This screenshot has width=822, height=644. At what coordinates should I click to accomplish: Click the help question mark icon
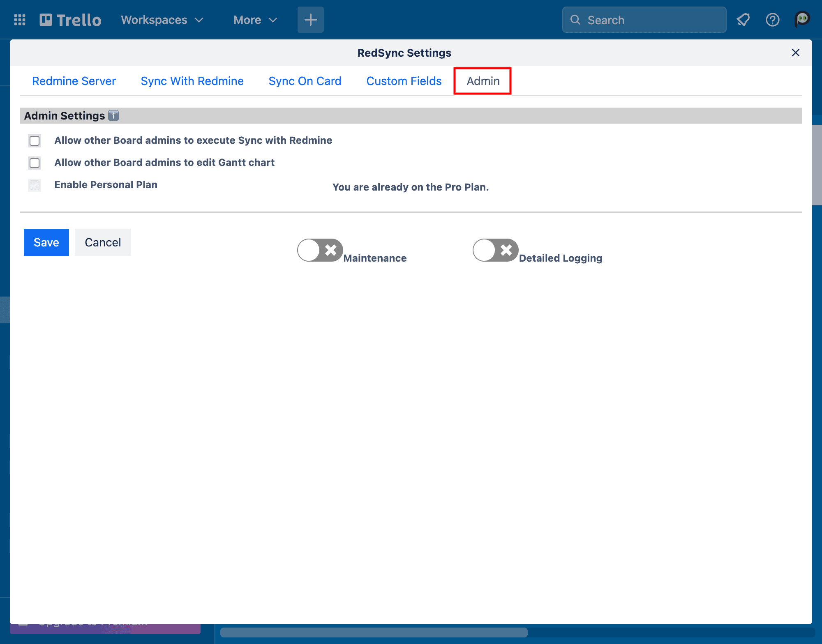click(x=773, y=20)
